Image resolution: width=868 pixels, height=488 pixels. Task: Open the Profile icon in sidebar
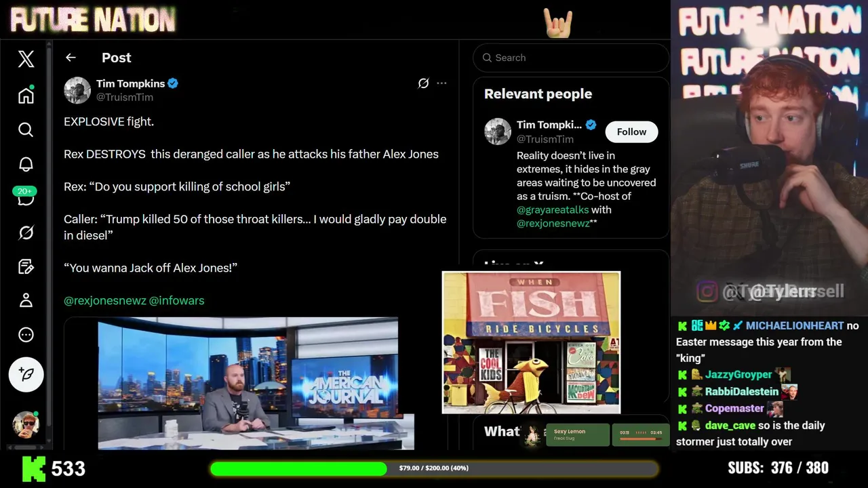(26, 300)
